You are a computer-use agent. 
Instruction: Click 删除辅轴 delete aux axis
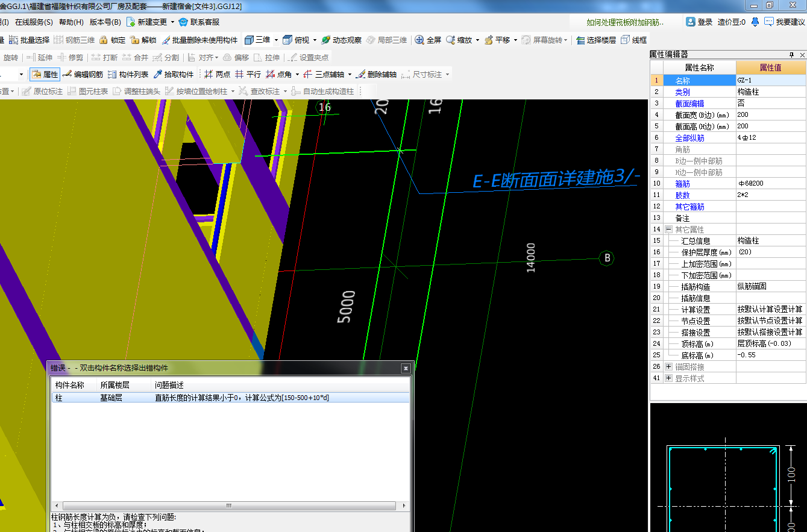(x=376, y=74)
